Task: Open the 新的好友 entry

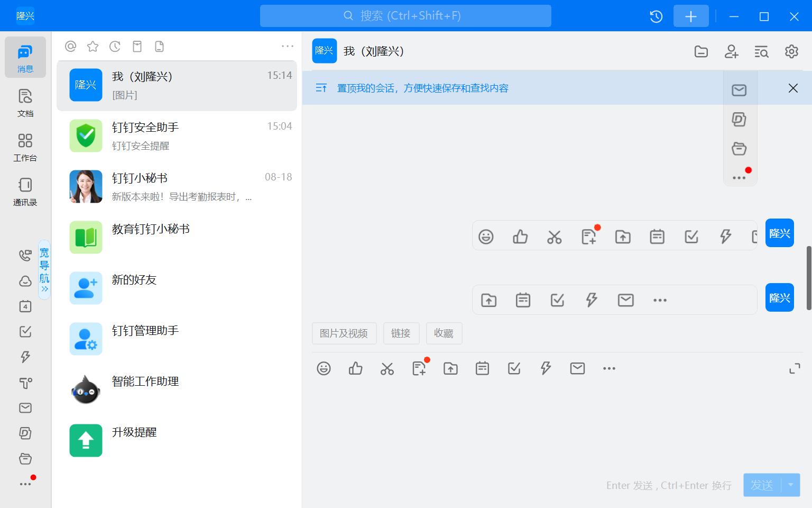Action: (177, 288)
